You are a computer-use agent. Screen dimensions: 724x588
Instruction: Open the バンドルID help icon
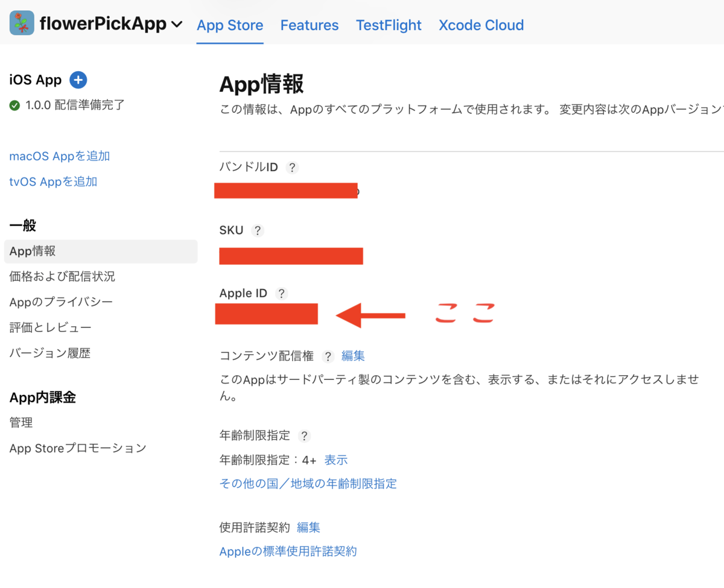tap(292, 168)
